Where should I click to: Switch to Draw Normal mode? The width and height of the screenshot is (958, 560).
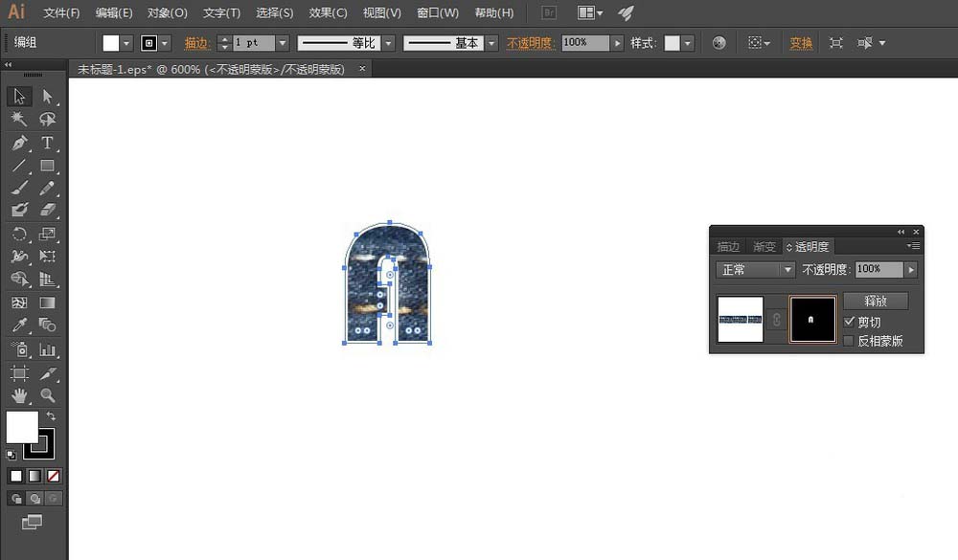[x=16, y=499]
